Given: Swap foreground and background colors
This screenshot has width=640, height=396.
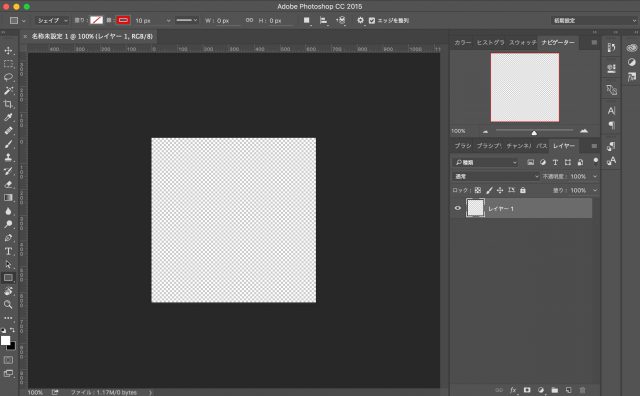Looking at the screenshot, I should pos(12,330).
